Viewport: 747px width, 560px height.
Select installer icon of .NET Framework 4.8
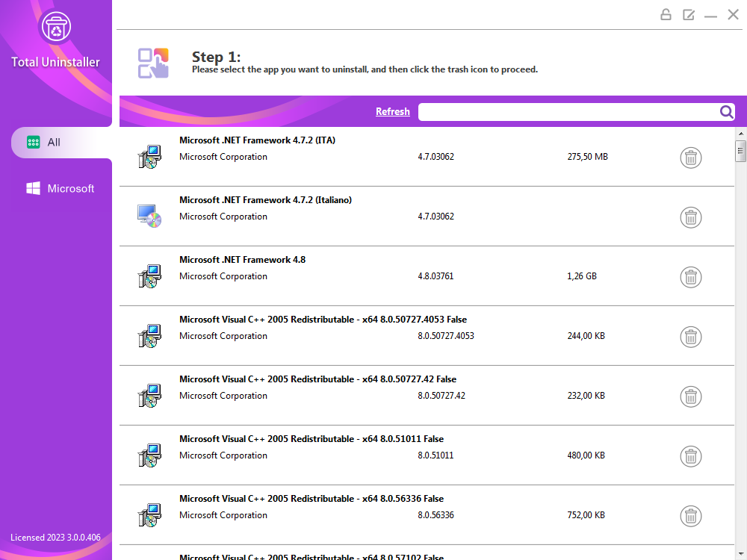click(x=149, y=276)
